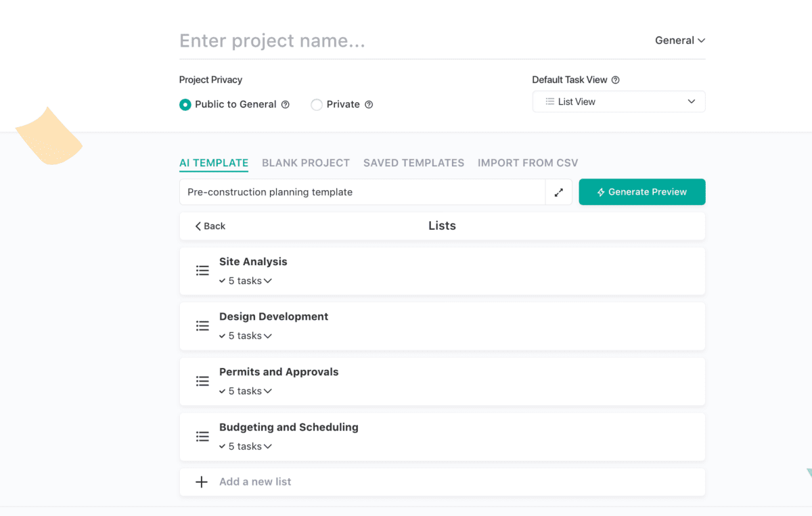Open the General workspace dropdown

coord(679,41)
